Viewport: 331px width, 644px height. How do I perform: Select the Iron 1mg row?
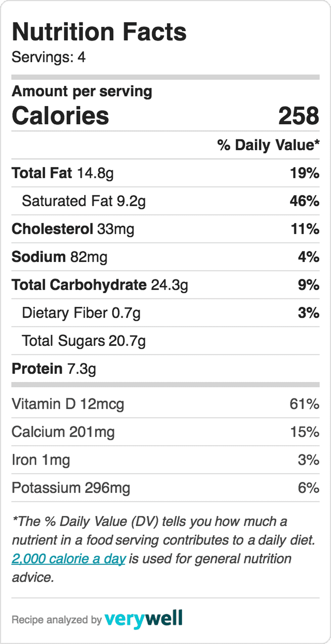click(165, 460)
